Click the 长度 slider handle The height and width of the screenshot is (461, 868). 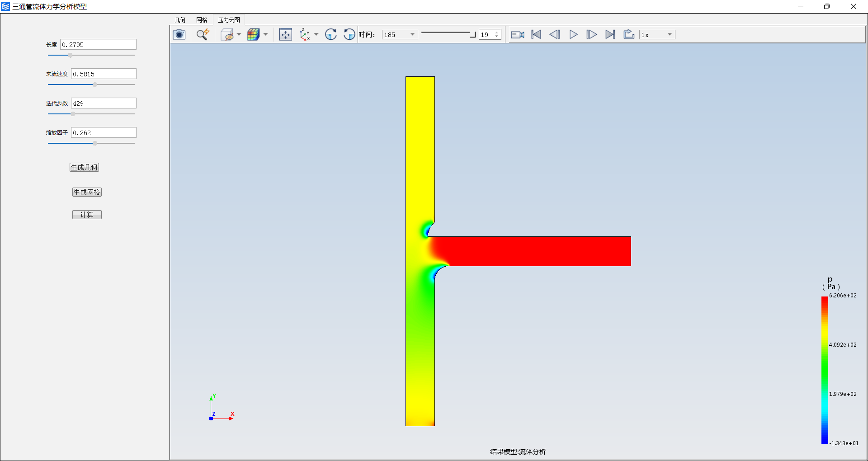click(70, 55)
